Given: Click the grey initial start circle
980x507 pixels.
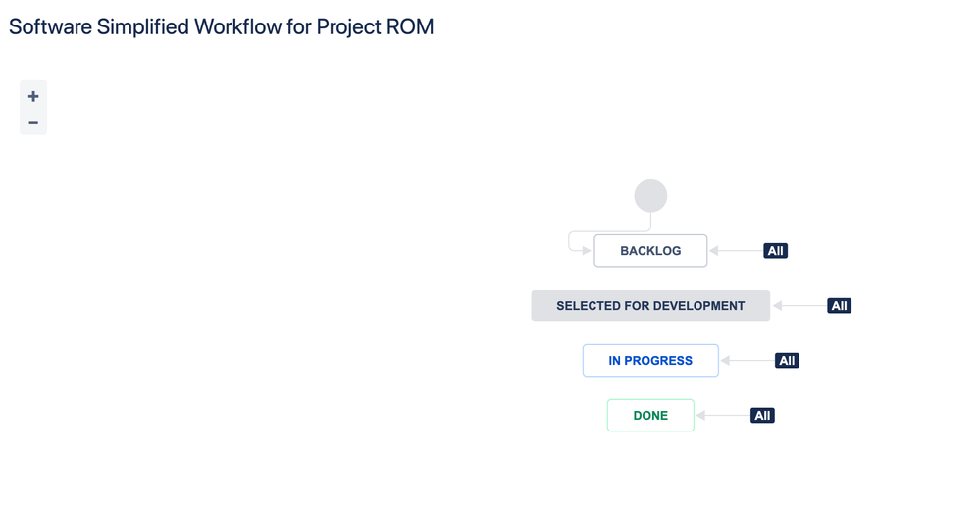Looking at the screenshot, I should pos(650,196).
